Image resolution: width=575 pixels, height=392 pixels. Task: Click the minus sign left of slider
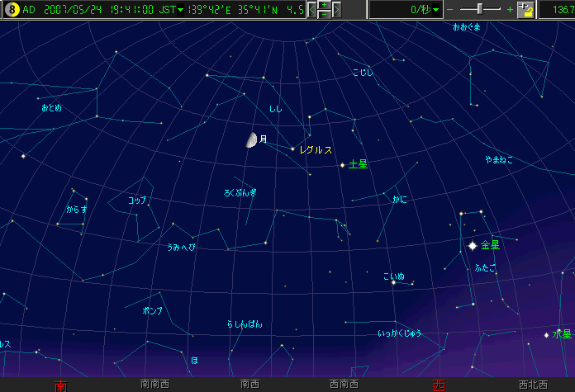tap(450, 10)
